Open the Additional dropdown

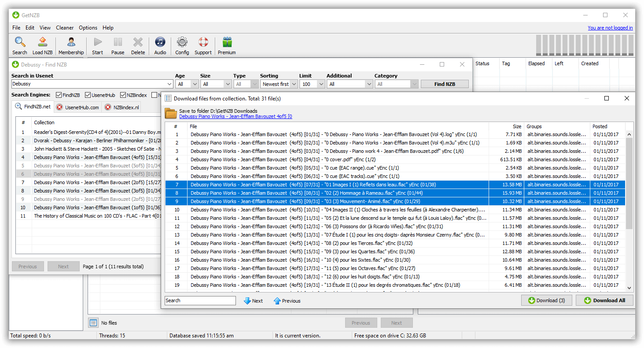tap(350, 84)
